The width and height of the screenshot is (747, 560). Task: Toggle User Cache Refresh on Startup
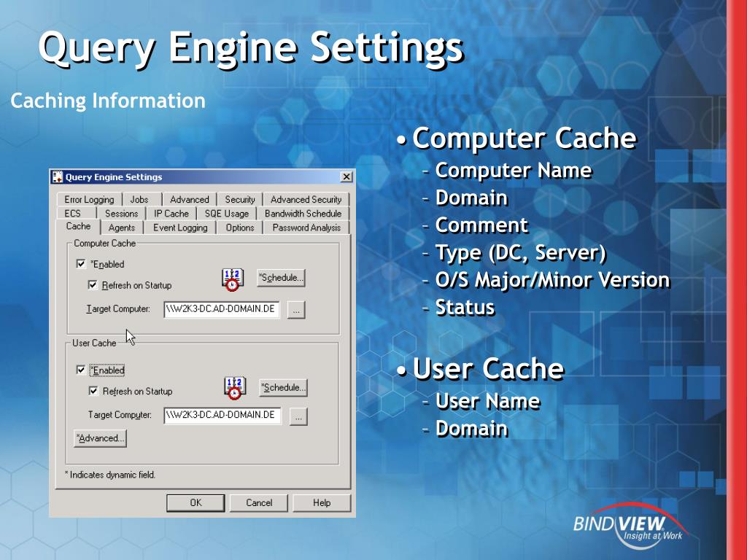[x=93, y=391]
